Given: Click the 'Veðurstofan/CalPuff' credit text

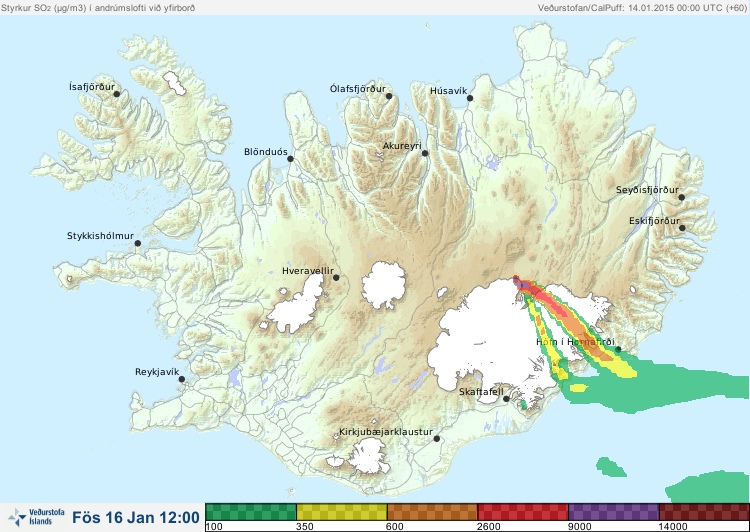Looking at the screenshot, I should (x=642, y=8).
